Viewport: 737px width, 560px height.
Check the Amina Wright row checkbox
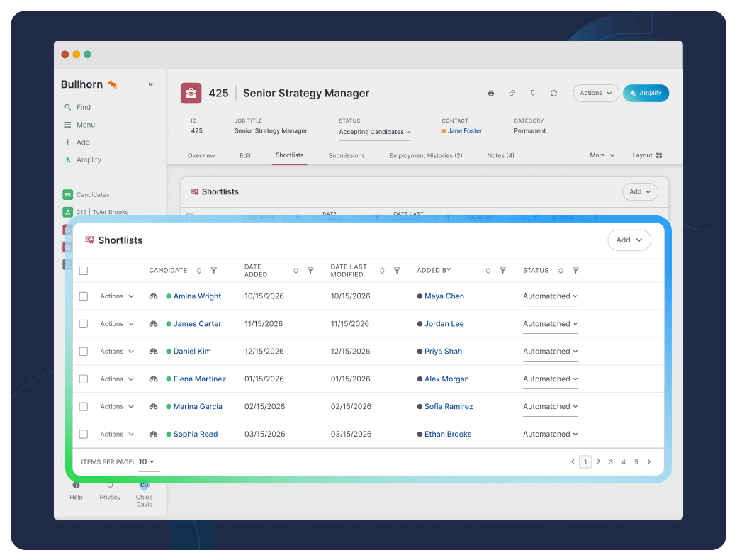coord(84,296)
